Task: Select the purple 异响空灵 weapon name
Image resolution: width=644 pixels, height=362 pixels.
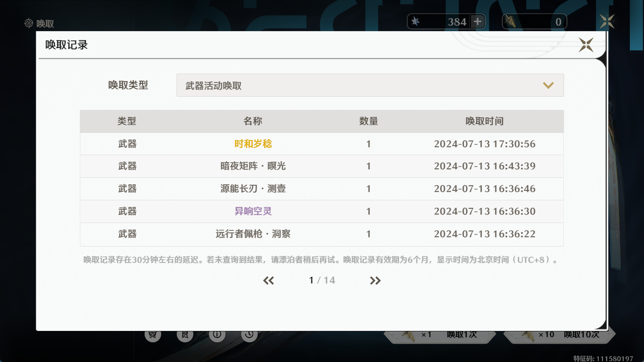Action: (253, 211)
